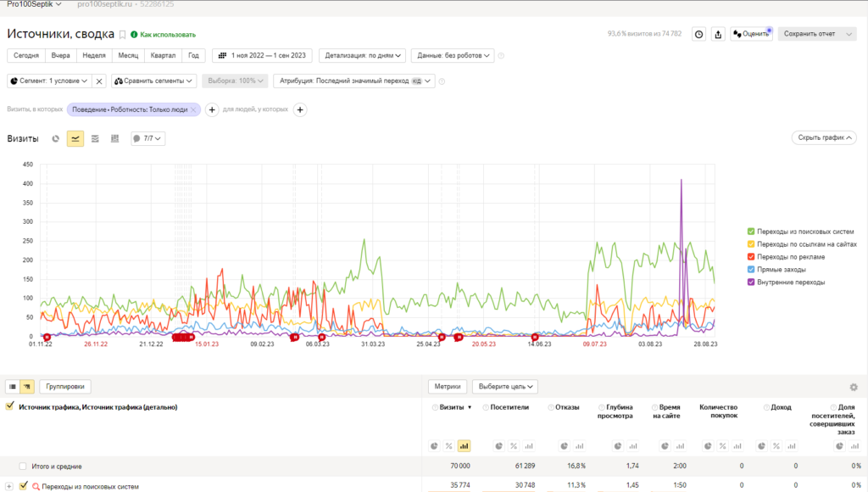Toggle Прямые заходы legend checkbox
This screenshot has width=868, height=492.
point(751,270)
